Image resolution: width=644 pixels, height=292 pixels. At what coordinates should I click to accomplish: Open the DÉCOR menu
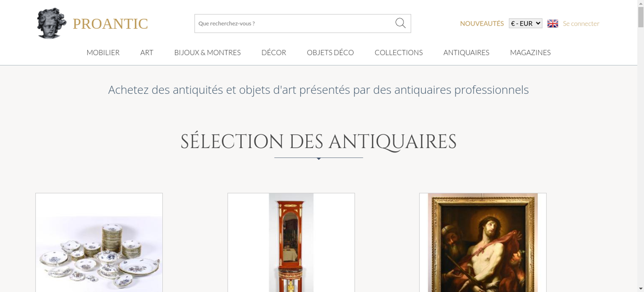(x=274, y=52)
